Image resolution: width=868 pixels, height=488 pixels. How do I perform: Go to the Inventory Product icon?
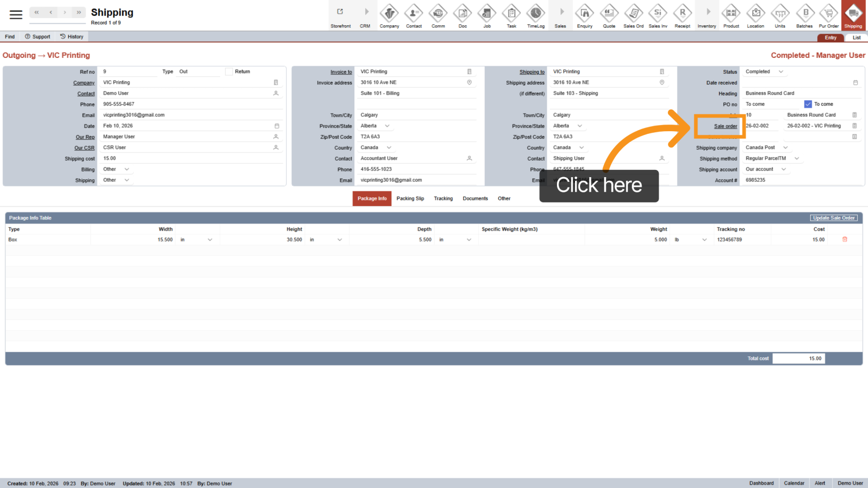coord(731,15)
